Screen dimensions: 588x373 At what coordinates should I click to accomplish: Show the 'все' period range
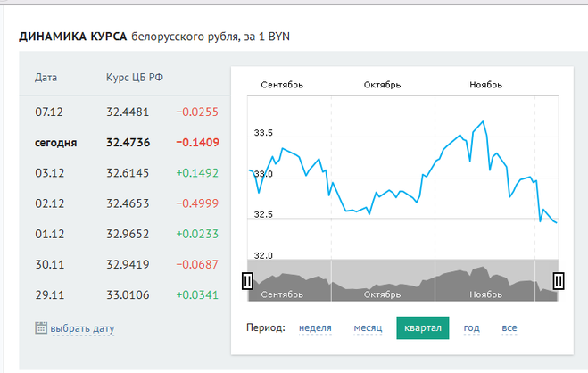click(509, 328)
